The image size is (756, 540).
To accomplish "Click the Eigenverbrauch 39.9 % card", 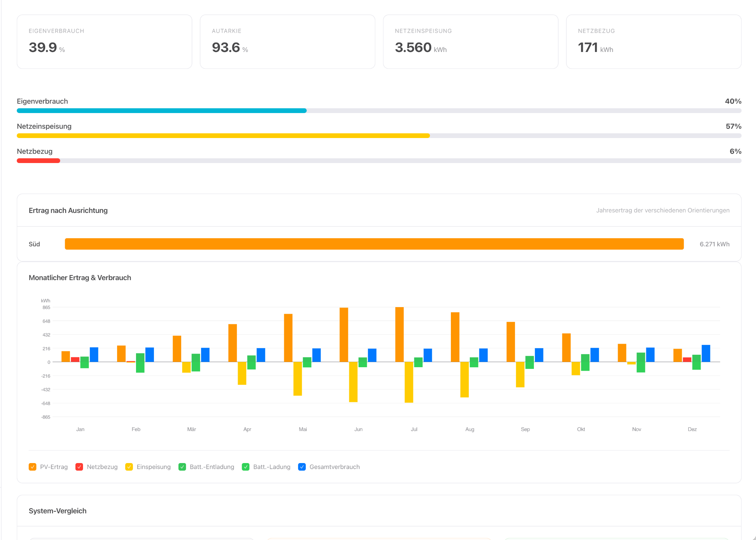I will pos(104,42).
